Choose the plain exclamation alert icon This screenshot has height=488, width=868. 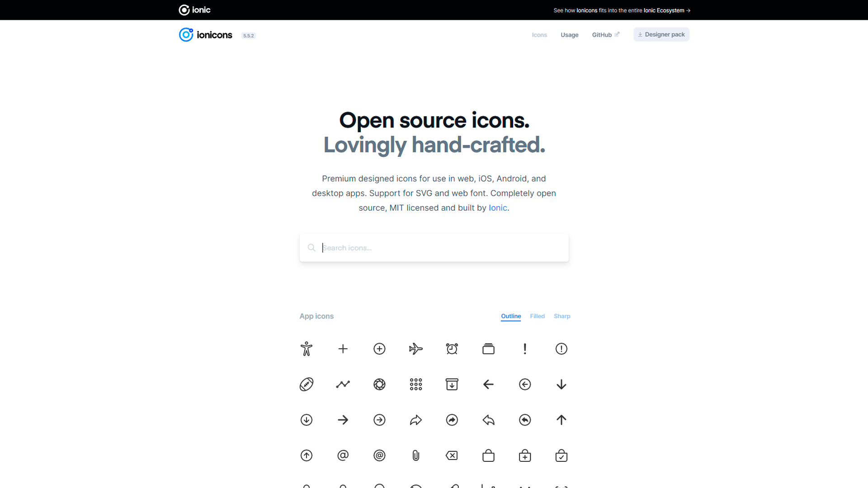[x=525, y=349]
